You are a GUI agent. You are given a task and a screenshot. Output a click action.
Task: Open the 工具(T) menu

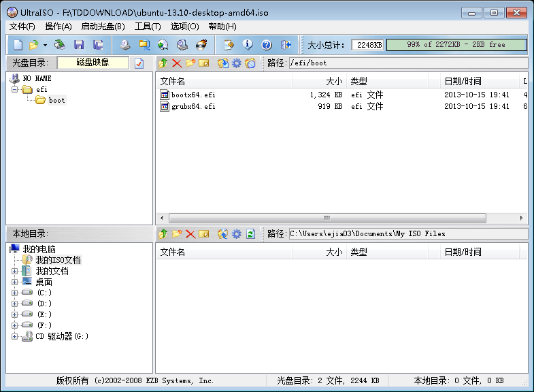tap(148, 27)
